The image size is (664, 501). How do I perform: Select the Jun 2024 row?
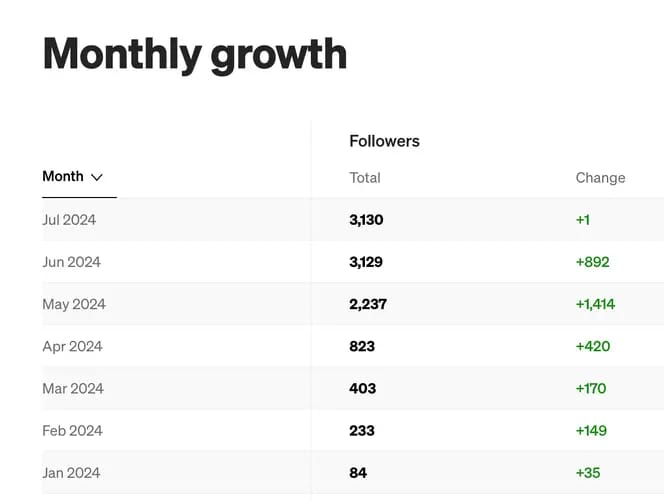click(x=71, y=262)
